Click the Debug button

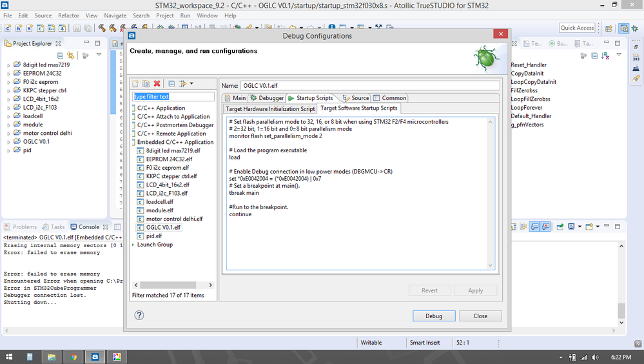(x=434, y=316)
